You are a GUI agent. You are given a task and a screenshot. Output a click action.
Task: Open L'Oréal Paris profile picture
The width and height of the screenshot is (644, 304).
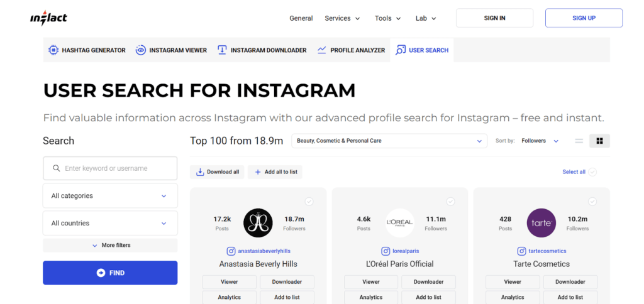coord(399,223)
